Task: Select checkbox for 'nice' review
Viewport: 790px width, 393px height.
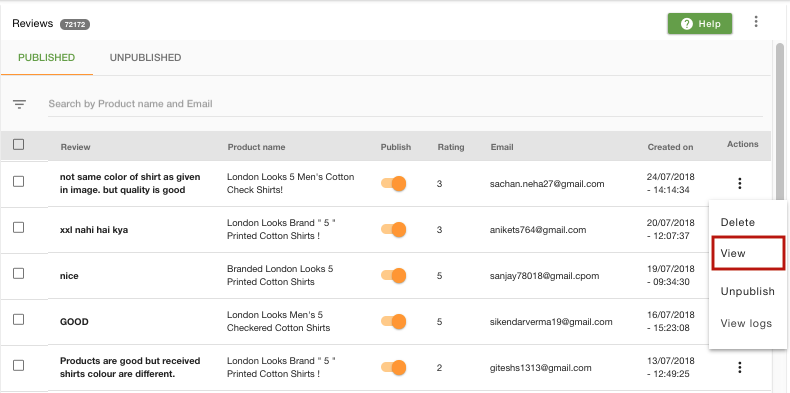Action: pyautogui.click(x=19, y=274)
